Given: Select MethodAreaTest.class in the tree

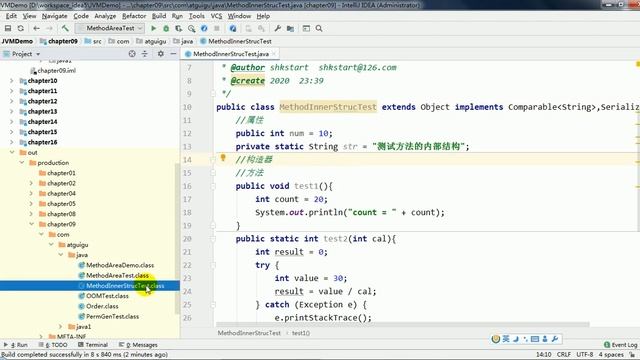Looking at the screenshot, I should [113, 276].
